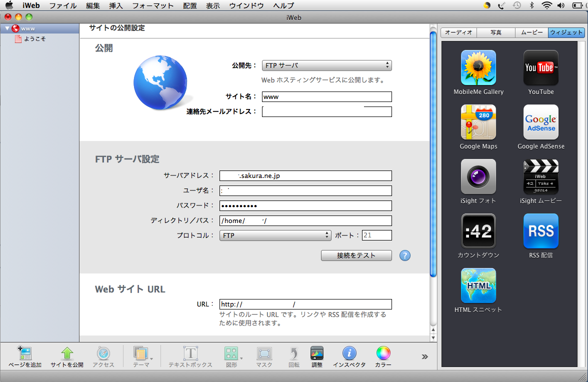
Task: Select the iSight フォト widget
Action: click(478, 176)
